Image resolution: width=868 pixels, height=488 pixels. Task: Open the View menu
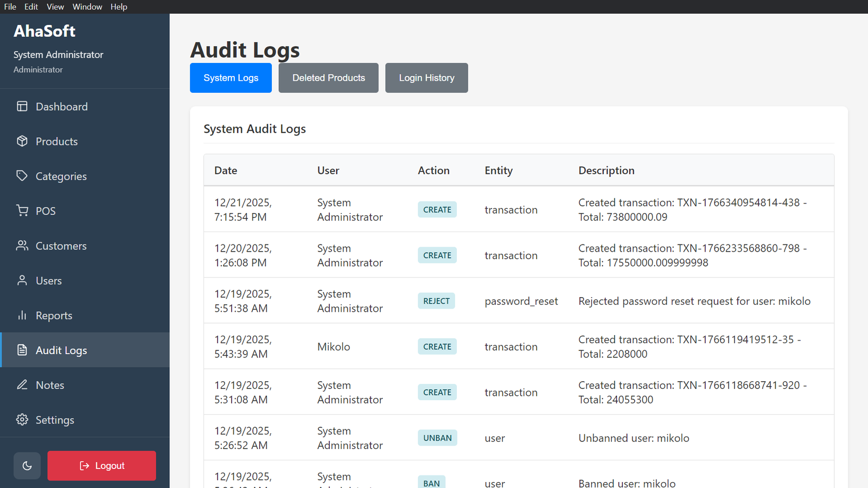click(55, 7)
